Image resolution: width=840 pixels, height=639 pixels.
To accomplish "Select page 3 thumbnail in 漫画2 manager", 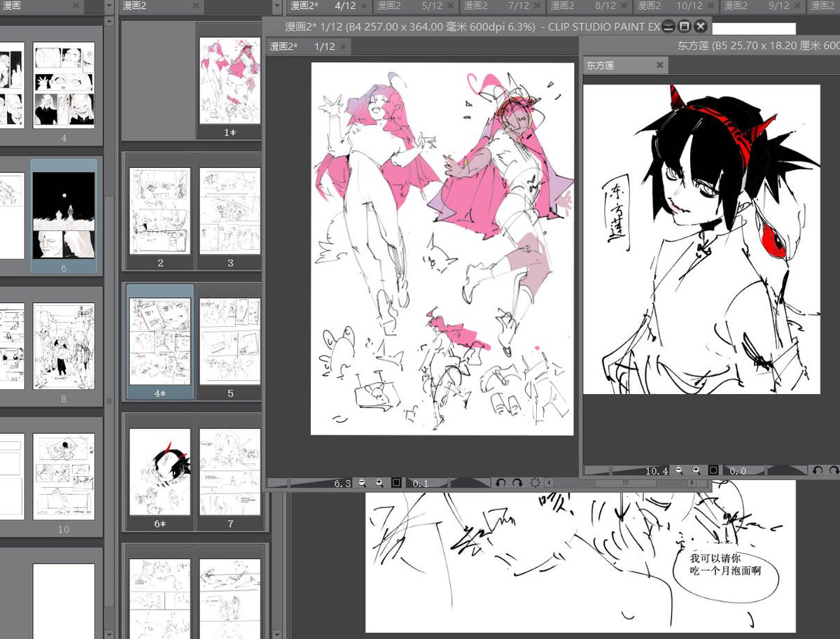I will [x=230, y=211].
